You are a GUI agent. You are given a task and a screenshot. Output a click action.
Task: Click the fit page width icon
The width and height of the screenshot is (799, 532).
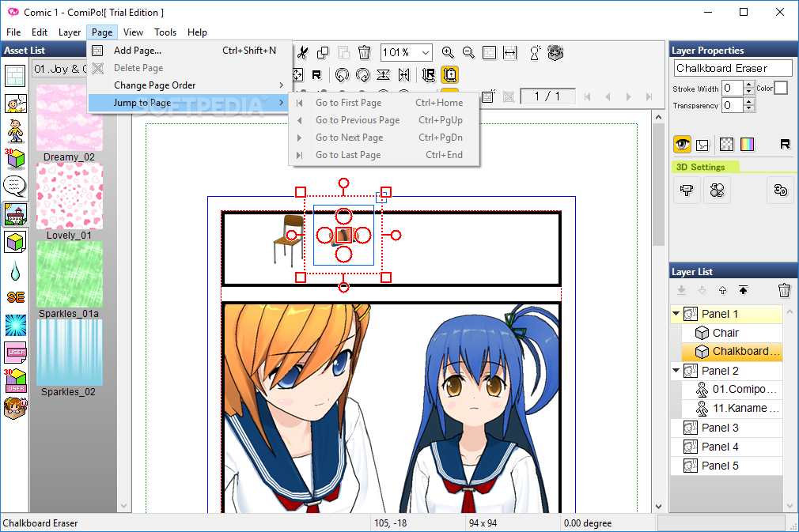point(510,52)
